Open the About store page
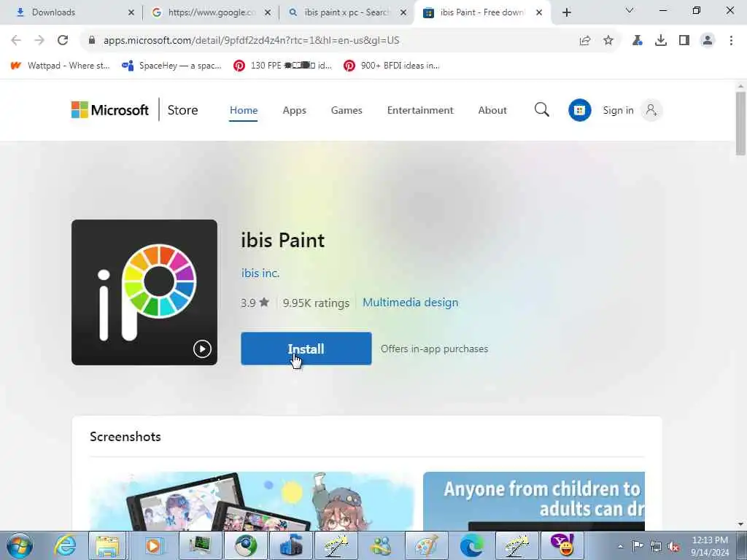 point(492,110)
